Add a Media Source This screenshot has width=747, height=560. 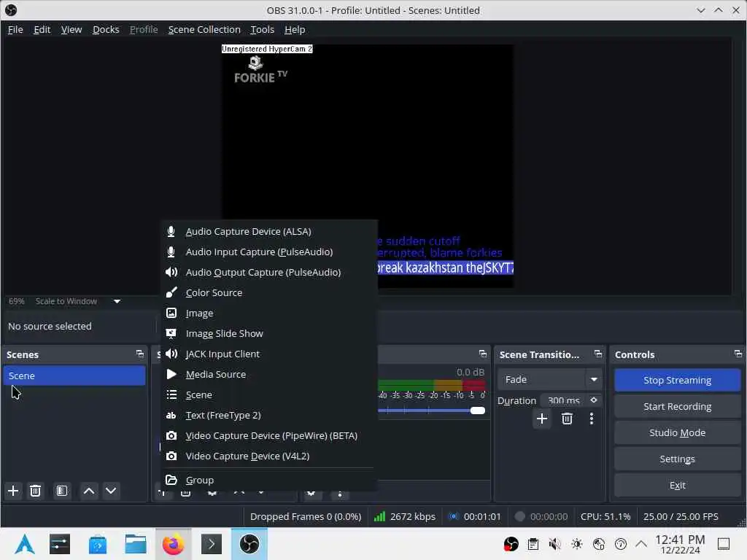(269, 374)
